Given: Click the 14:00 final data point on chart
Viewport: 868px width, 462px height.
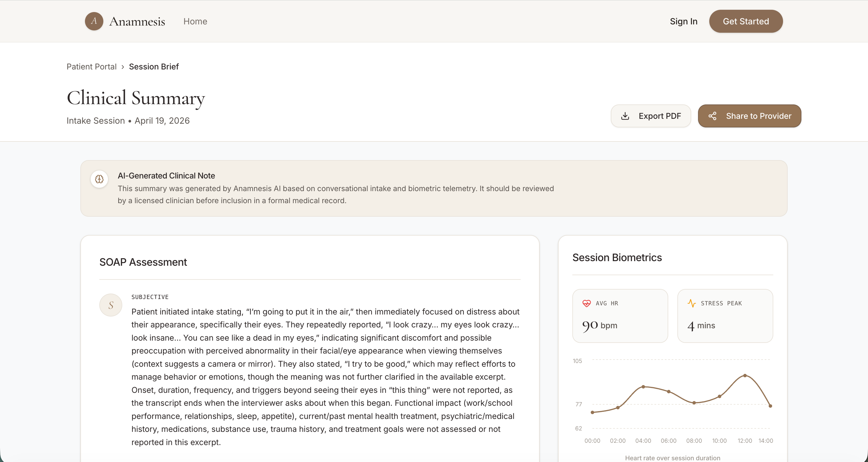Looking at the screenshot, I should (x=770, y=406).
